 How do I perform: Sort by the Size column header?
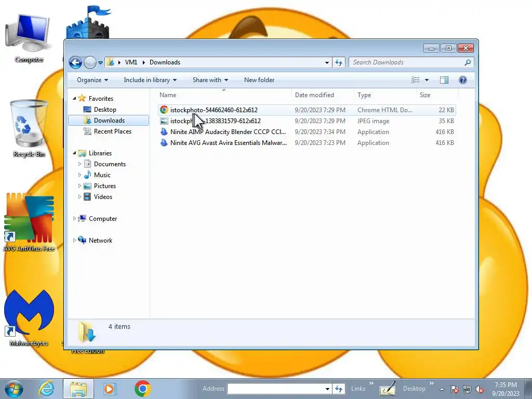(x=437, y=95)
